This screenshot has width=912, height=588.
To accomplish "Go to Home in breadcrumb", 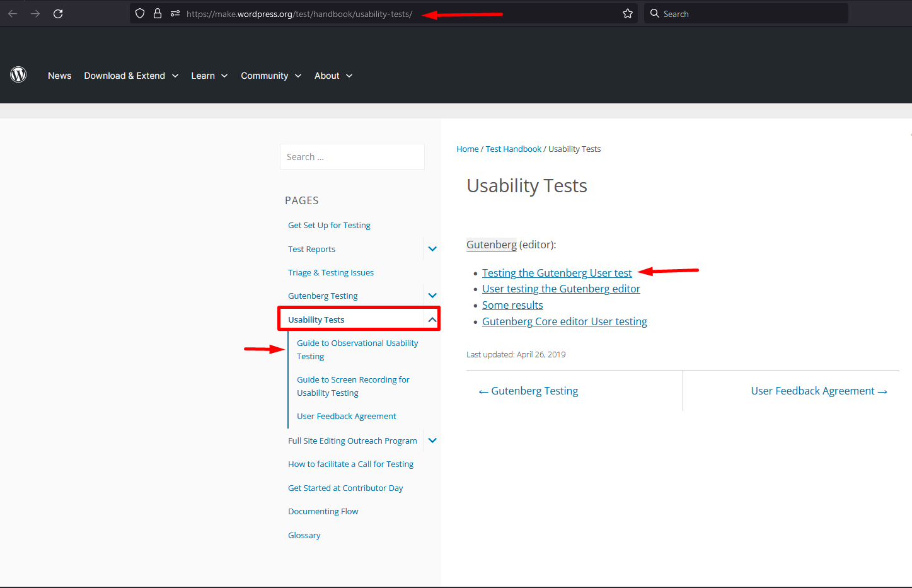I will pyautogui.click(x=468, y=149).
